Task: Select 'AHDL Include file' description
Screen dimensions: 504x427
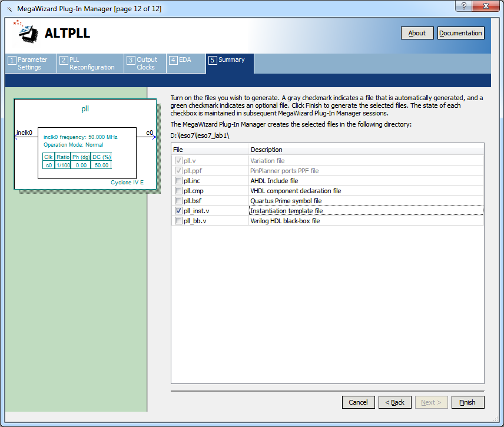Action: [274, 181]
